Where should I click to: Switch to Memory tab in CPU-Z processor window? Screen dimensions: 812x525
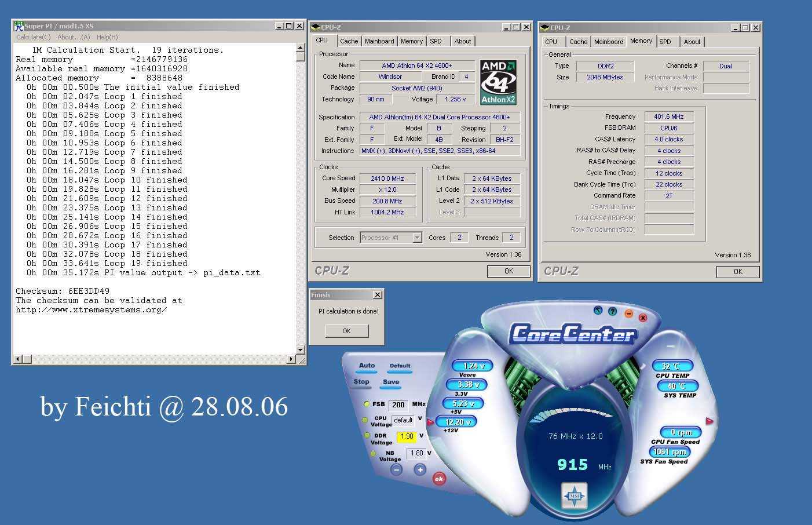[412, 41]
